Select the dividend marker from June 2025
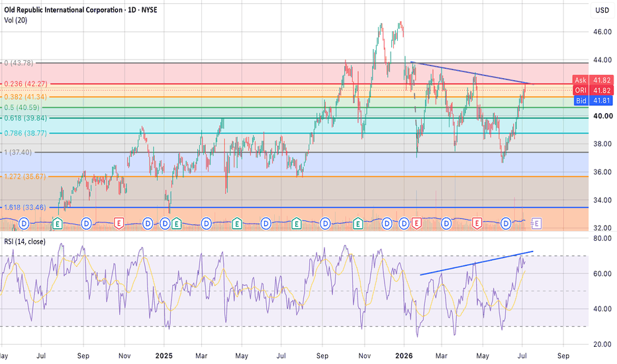The height and width of the screenshot is (364, 617). pos(266,224)
